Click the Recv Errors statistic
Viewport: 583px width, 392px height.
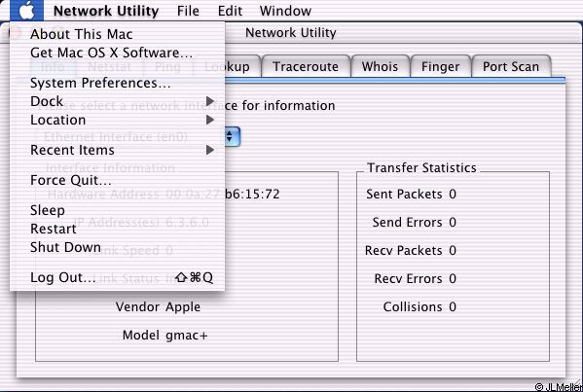pos(416,278)
